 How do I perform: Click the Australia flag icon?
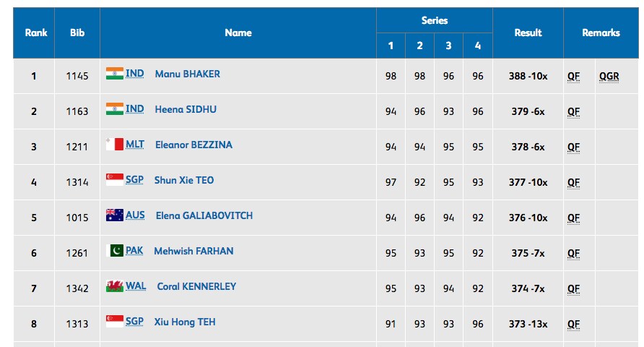pos(115,215)
